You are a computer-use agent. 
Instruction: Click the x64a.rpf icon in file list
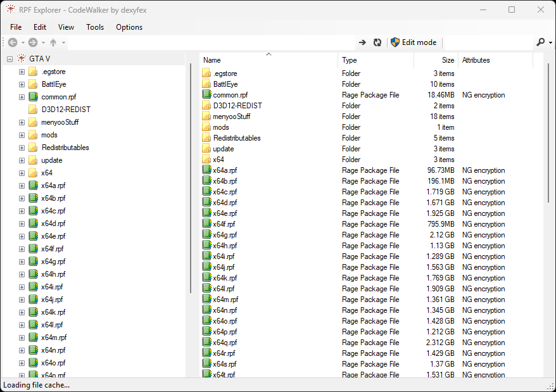pyautogui.click(x=206, y=170)
